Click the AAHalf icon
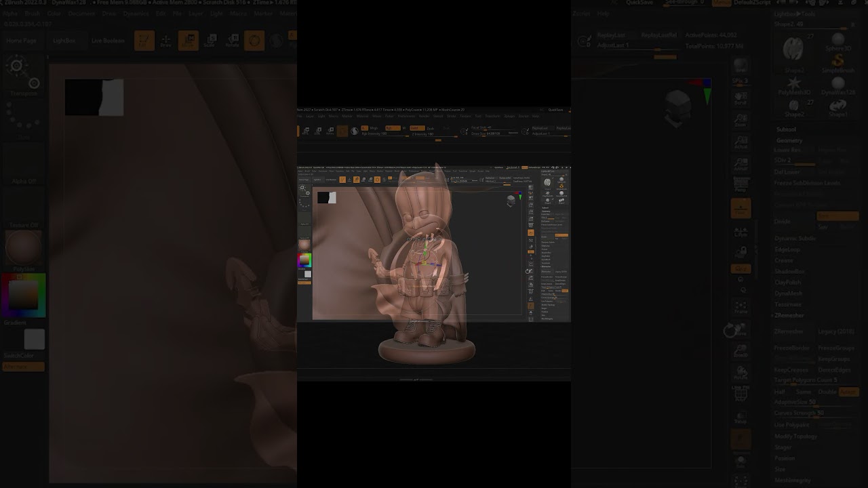The image size is (868, 488). [741, 164]
